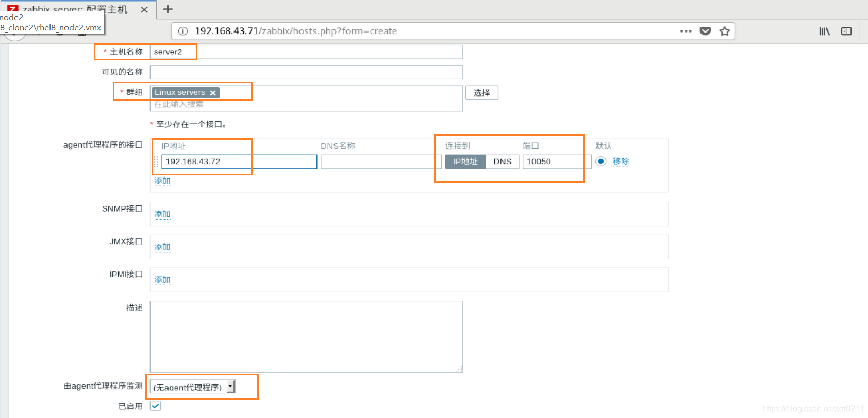This screenshot has height=418, width=868.
Task: Add an IPMI interface
Action: [162, 280]
